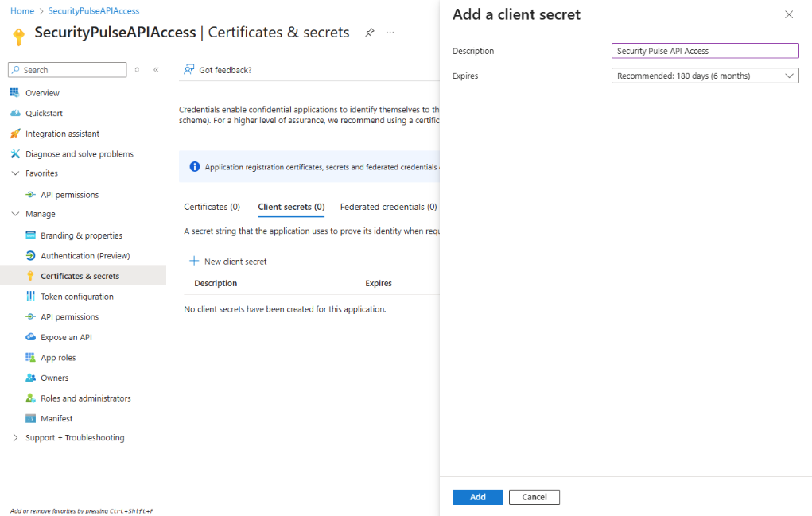Click the Diagnose and solve problems wrench icon

pyautogui.click(x=15, y=153)
